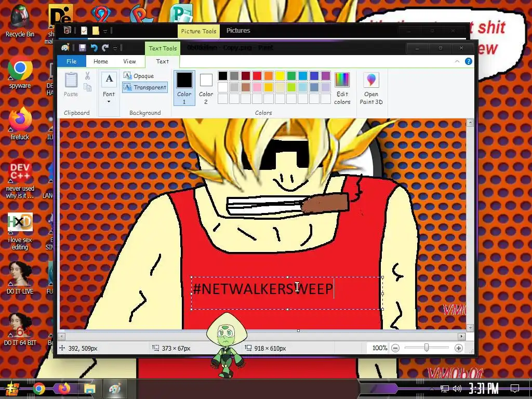Click the 100% zoom level text

(380, 348)
